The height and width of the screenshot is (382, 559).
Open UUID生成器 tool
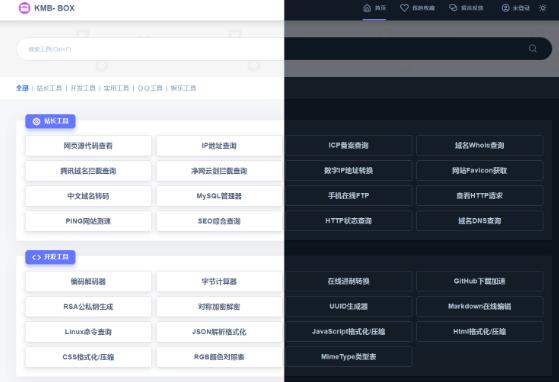click(x=348, y=306)
